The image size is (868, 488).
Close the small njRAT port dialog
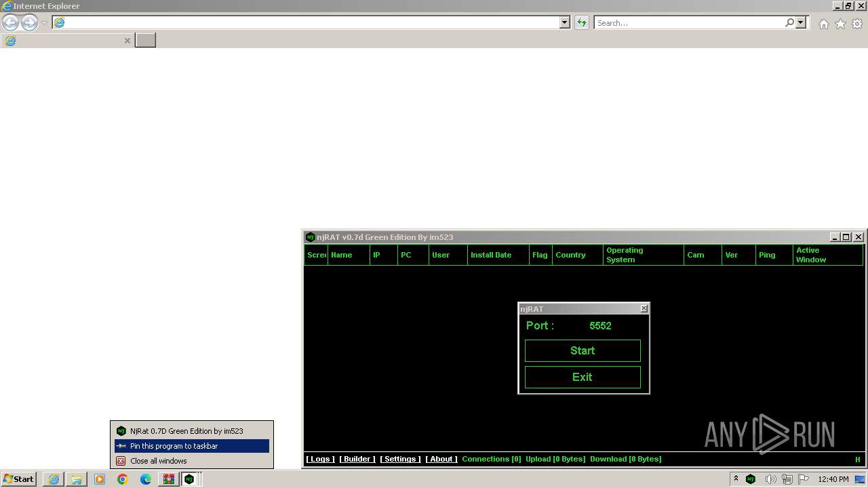pyautogui.click(x=644, y=308)
